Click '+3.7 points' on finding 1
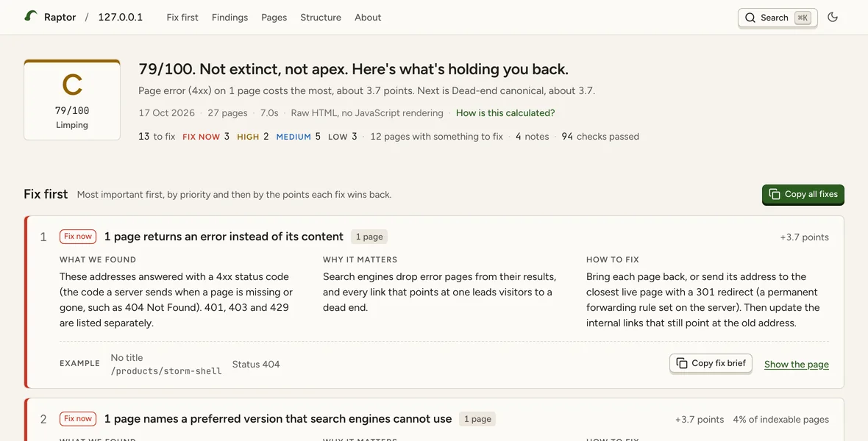Screen dimensions: 868x441 804,237
